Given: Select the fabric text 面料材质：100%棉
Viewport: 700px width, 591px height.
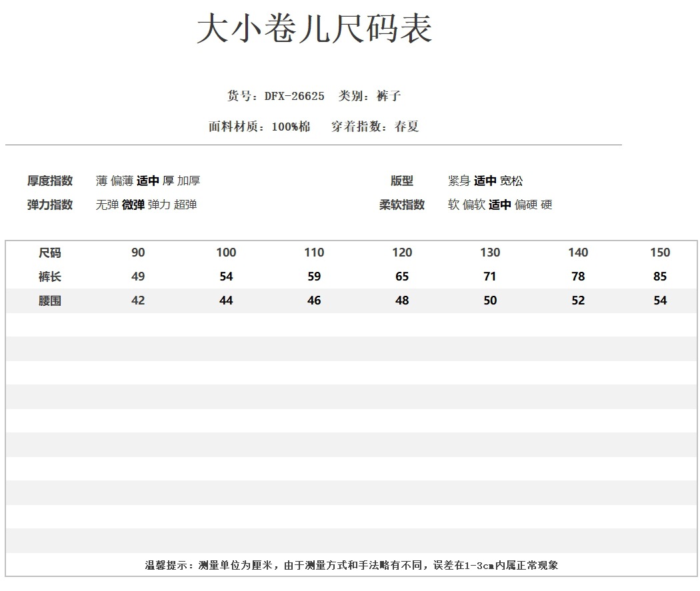Looking at the screenshot, I should tap(259, 127).
